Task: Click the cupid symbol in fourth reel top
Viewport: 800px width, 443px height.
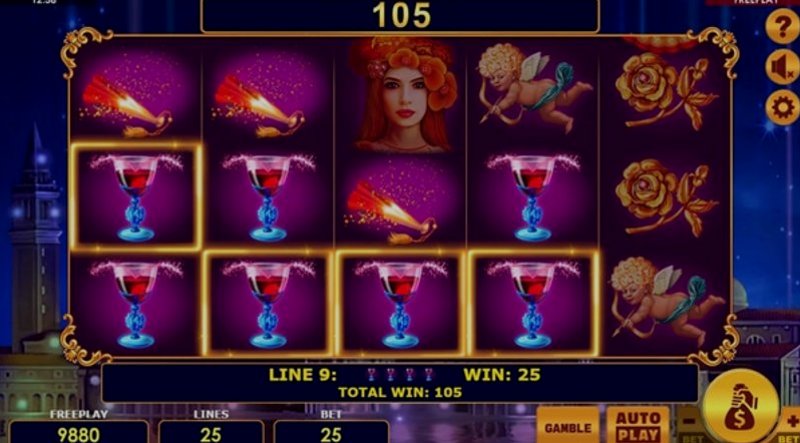Action: pos(531,89)
